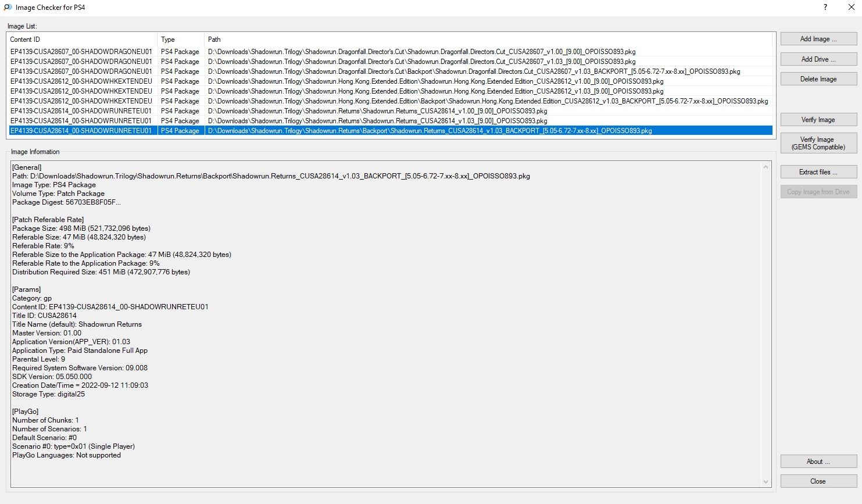The height and width of the screenshot is (504, 862).
Task: Click the Close button at bottom right
Action: (818, 481)
